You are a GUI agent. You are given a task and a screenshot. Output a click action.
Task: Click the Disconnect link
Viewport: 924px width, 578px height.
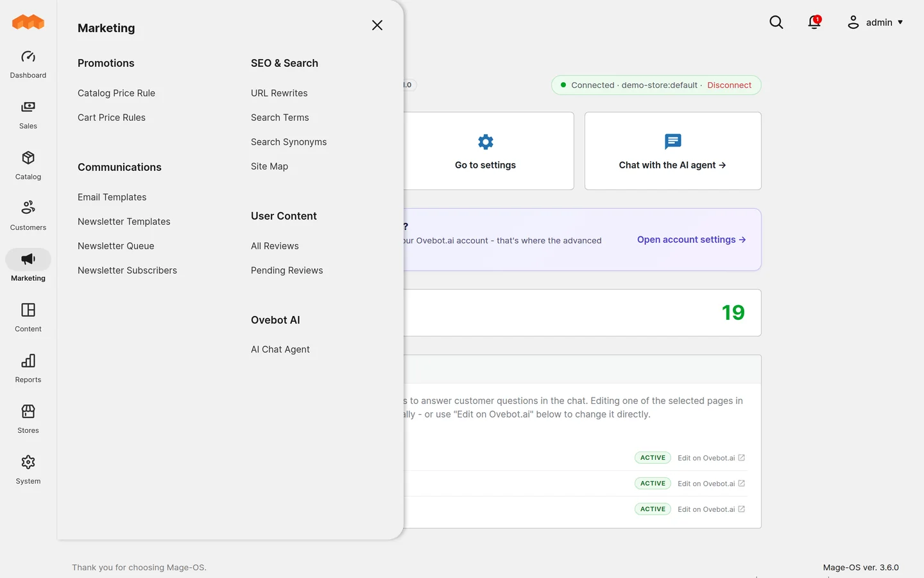point(729,85)
